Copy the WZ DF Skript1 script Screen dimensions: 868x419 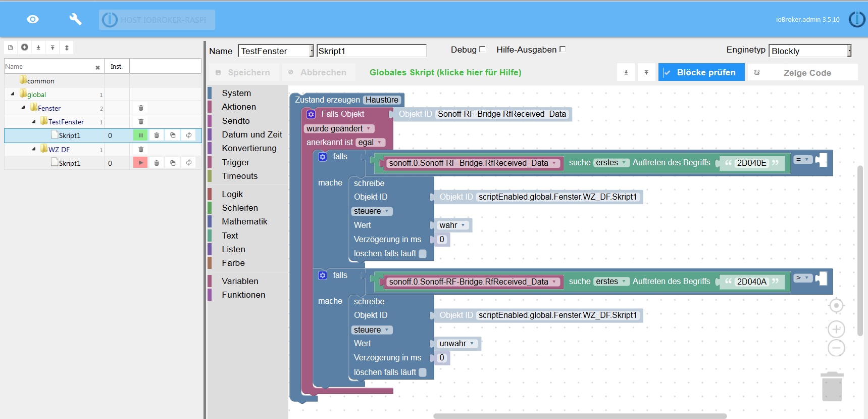(173, 163)
